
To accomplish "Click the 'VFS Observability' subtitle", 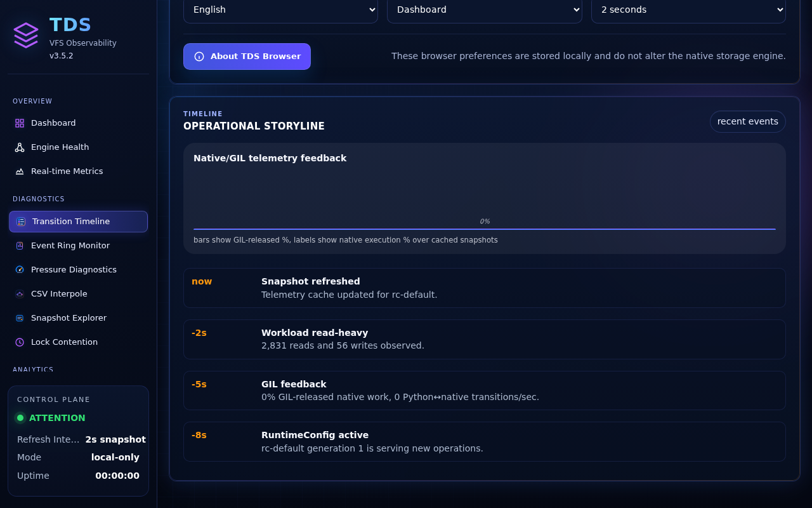I will coord(83,43).
